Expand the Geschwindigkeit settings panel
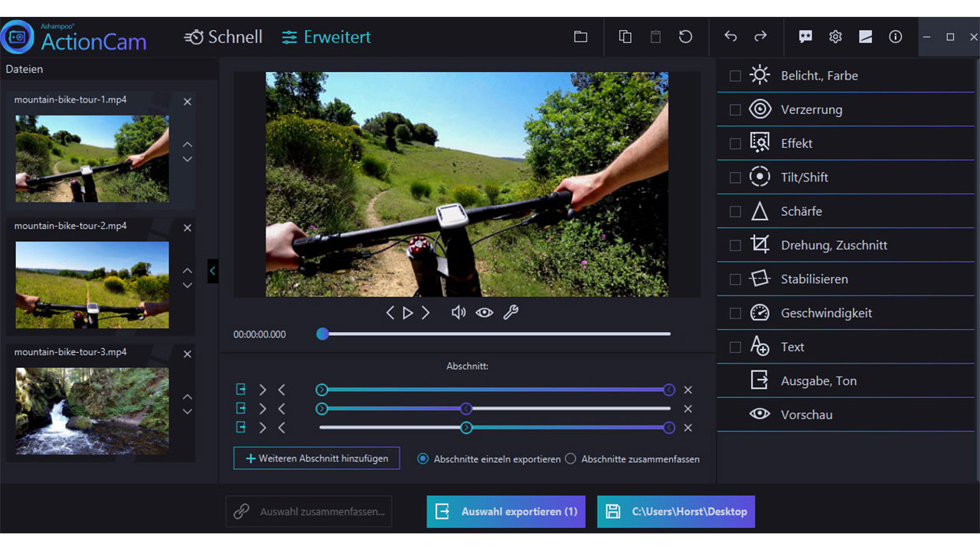 coord(826,313)
